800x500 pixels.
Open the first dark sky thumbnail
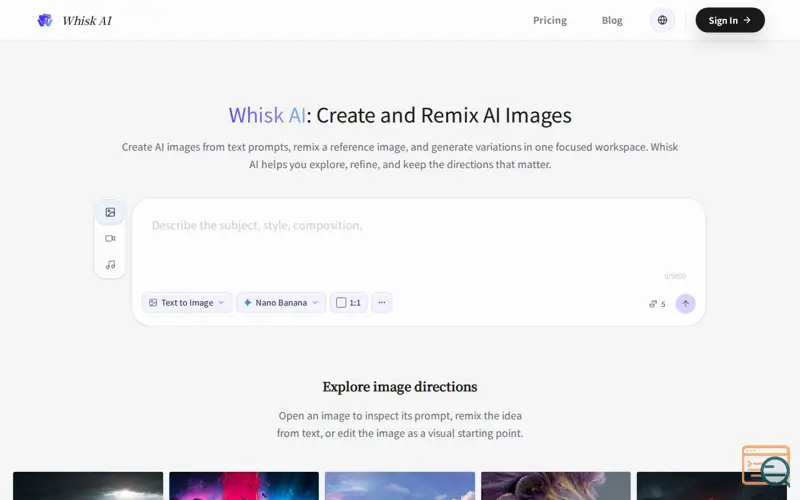point(88,486)
